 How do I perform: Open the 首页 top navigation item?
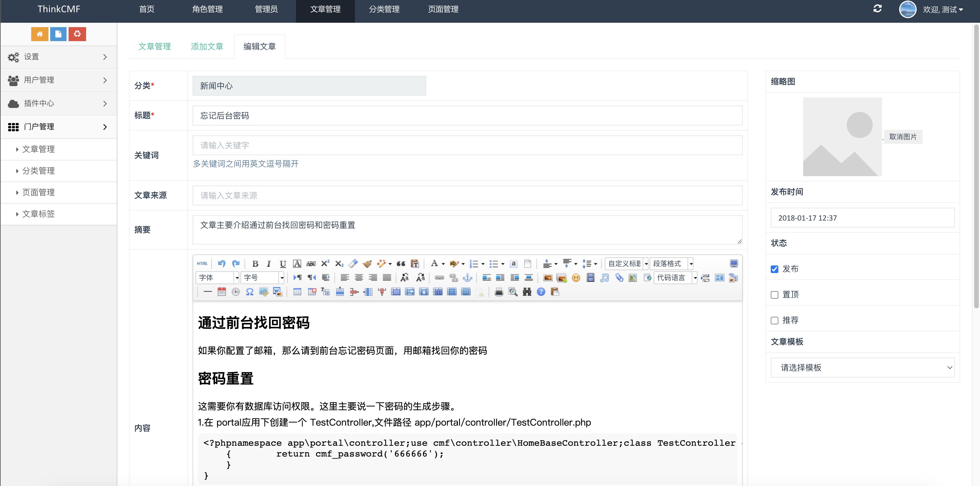[147, 10]
